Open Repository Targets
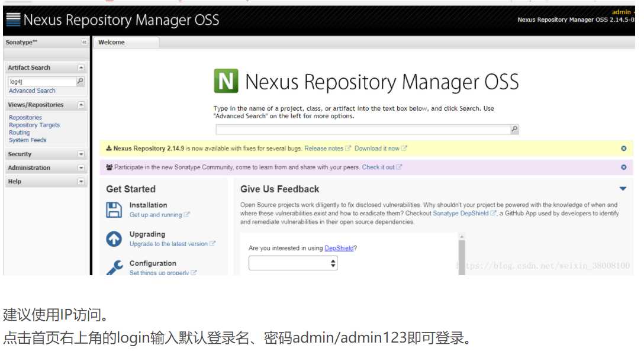The height and width of the screenshot is (358, 644). [34, 125]
